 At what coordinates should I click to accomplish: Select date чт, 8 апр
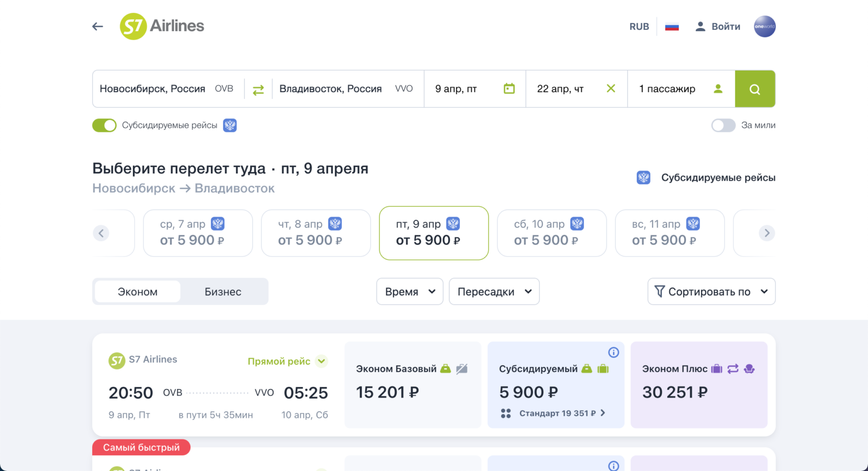316,233
